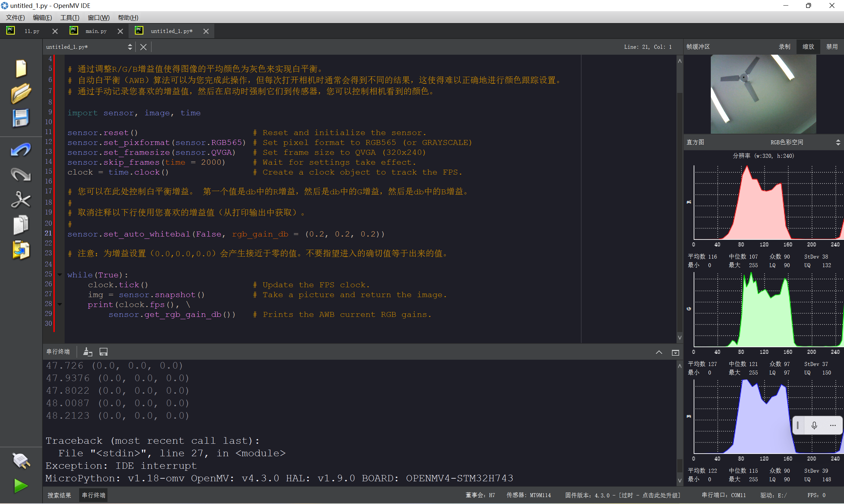Viewport: 844px width, 504px height.
Task: Click the three-dots icon in floating widget
Action: coord(833,425)
